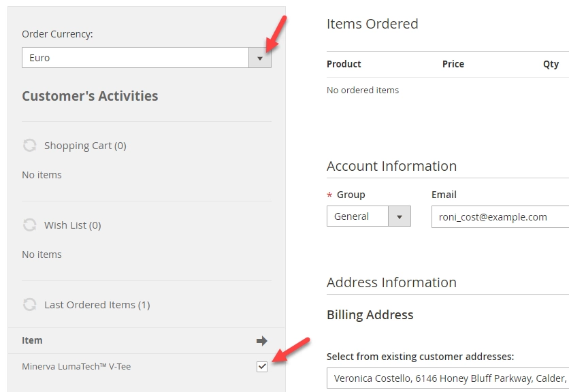Click the Wish List (0) heading

[x=73, y=225]
